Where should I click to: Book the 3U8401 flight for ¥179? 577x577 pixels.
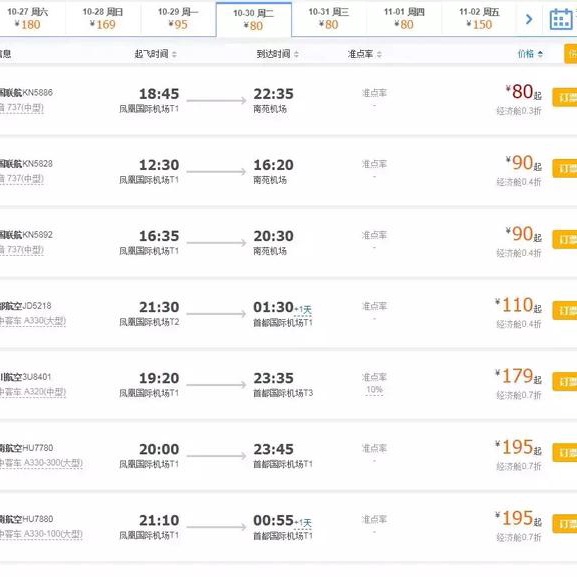(x=564, y=382)
